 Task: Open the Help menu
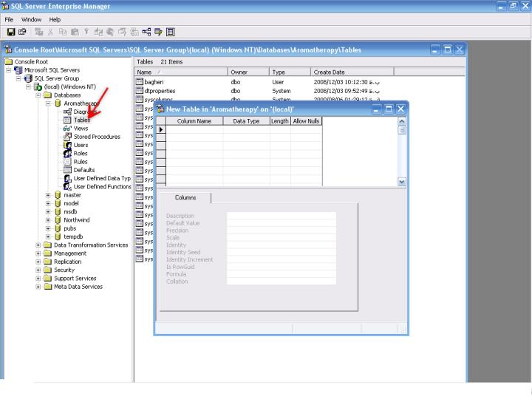click(x=55, y=20)
